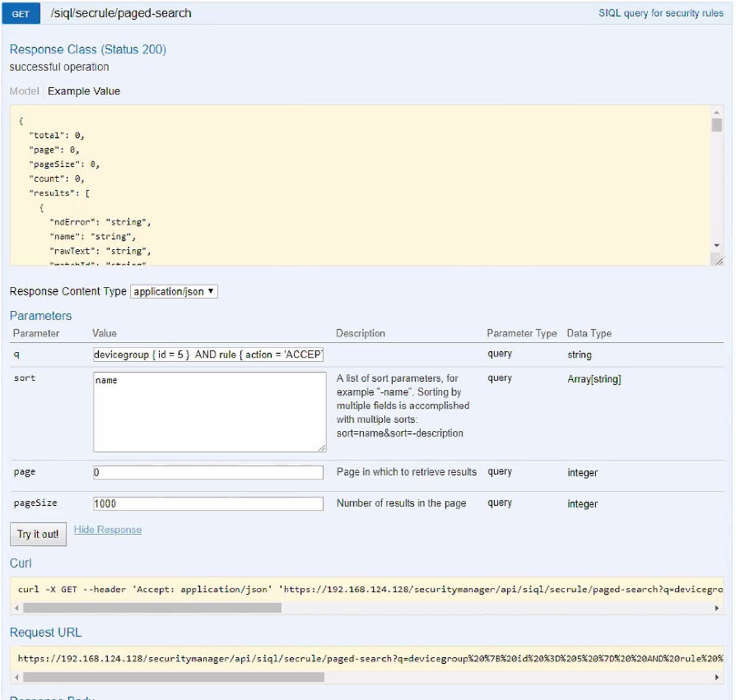Click the Curl box left scroll arrow
This screenshot has width=736, height=700.
[17, 608]
